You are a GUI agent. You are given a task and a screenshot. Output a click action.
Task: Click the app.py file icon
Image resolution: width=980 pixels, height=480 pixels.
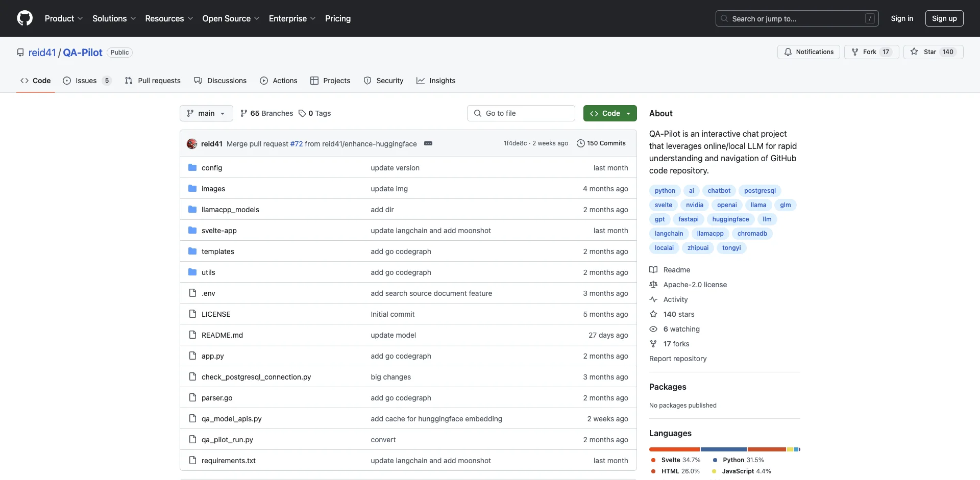[x=192, y=356]
